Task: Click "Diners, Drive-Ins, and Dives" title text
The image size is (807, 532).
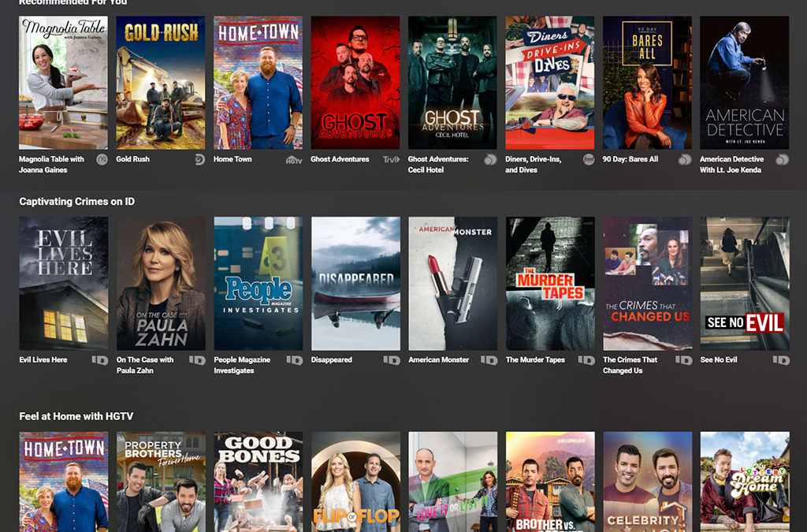Action: click(x=534, y=165)
